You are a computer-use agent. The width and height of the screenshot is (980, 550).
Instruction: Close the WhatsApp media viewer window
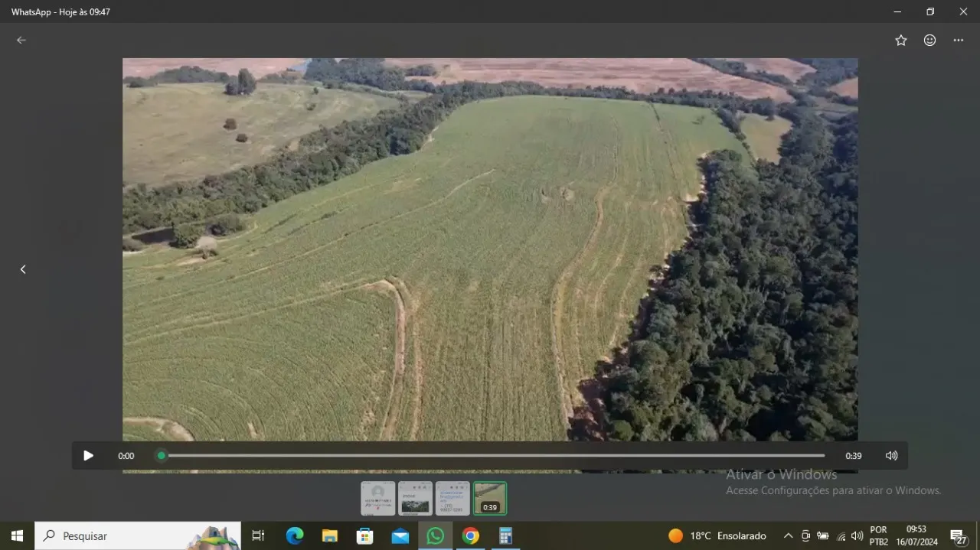point(963,11)
